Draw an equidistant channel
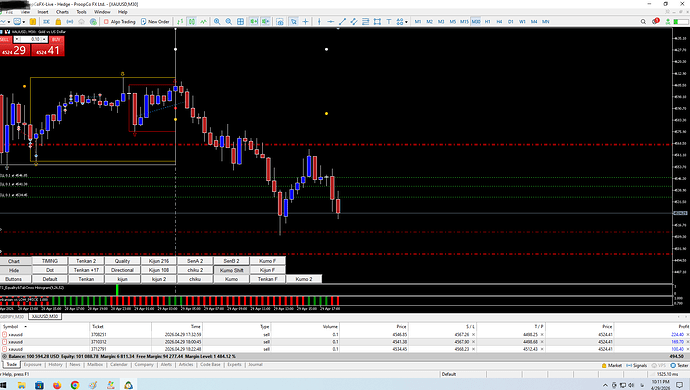 point(354,22)
